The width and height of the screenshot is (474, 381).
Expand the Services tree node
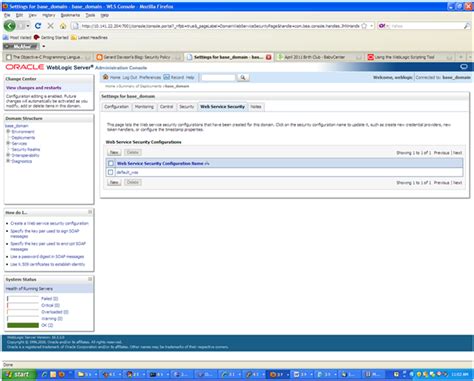tap(8, 143)
